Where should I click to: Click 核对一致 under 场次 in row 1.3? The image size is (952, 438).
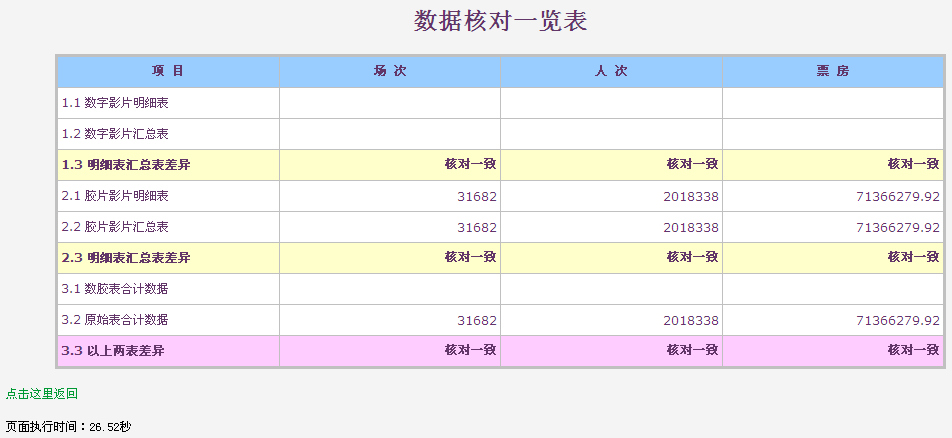[x=471, y=164]
